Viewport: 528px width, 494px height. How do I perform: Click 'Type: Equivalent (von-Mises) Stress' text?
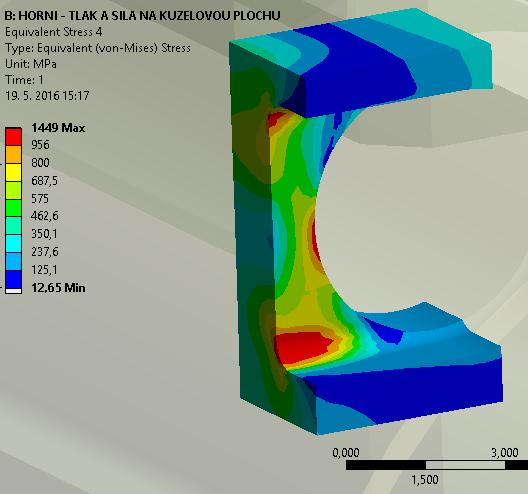coord(98,48)
